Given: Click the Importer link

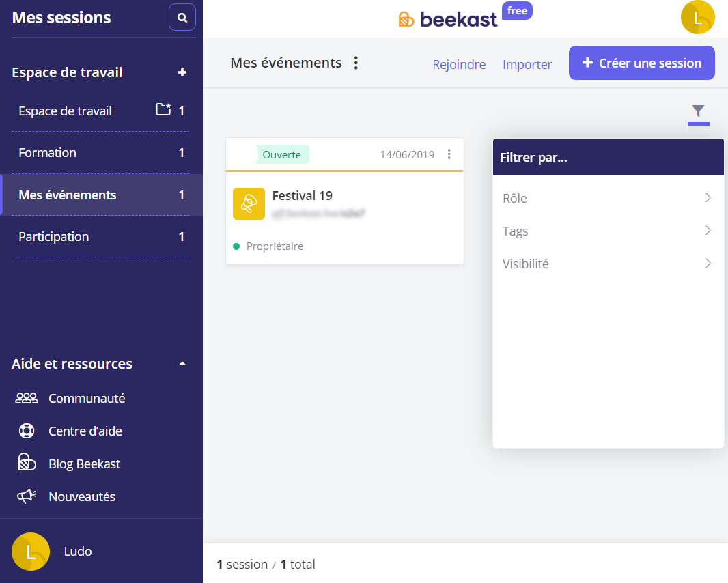Looking at the screenshot, I should 527,64.
